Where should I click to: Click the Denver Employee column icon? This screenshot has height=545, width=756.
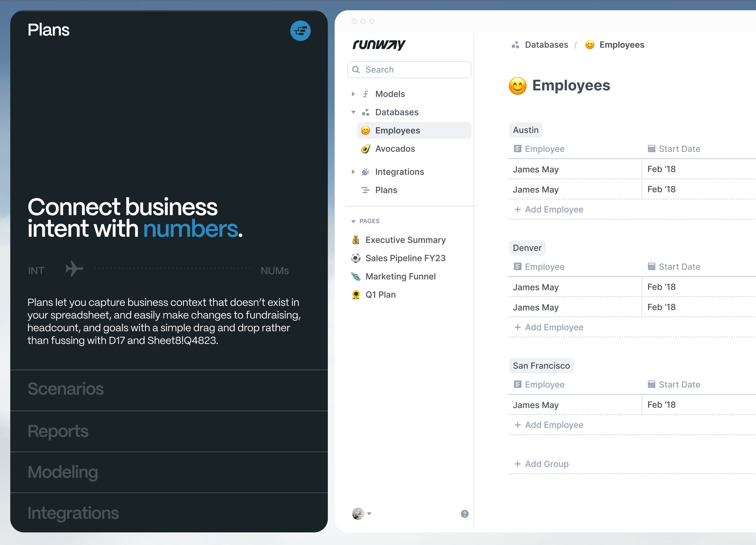517,267
